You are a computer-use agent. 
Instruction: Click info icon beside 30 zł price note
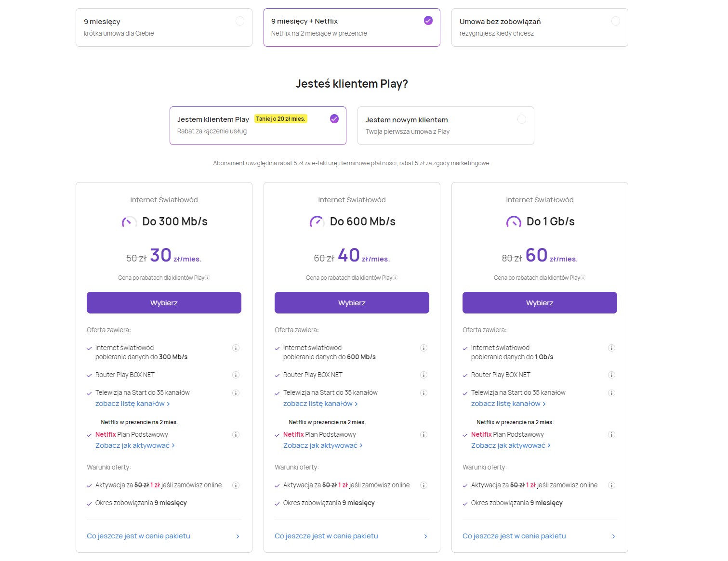(x=207, y=278)
